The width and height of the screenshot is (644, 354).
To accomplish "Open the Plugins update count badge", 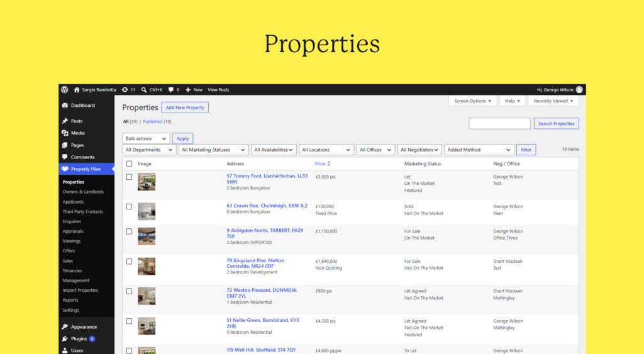I will pos(92,339).
